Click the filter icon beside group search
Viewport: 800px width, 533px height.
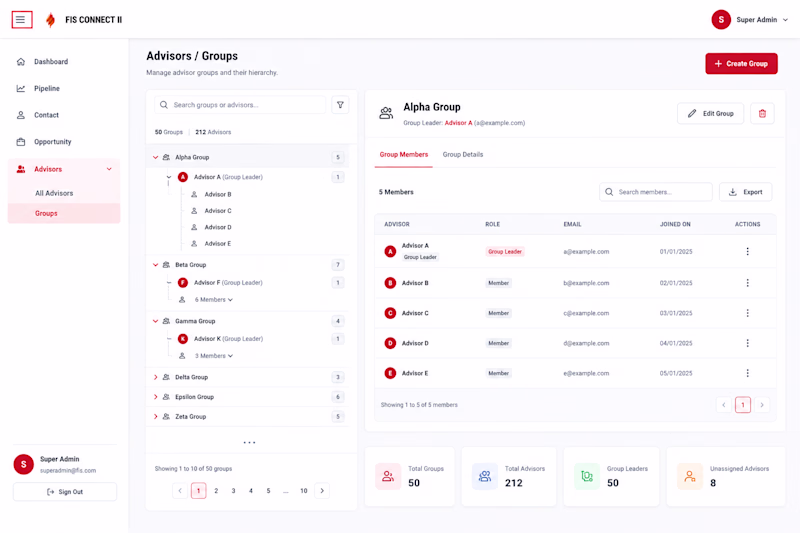340,105
